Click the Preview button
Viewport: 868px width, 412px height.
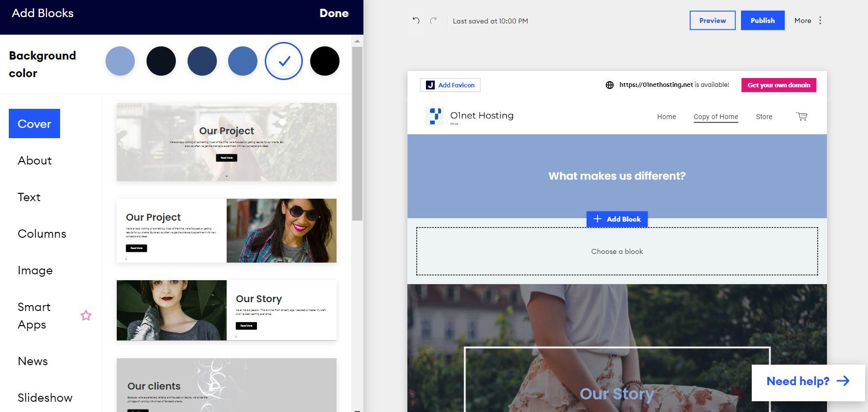[713, 21]
